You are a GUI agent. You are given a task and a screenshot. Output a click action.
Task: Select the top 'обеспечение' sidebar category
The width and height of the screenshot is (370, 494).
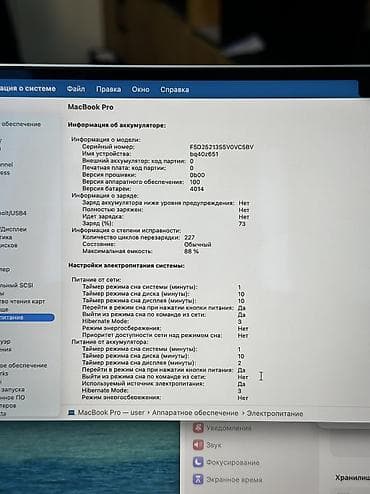(x=21, y=124)
